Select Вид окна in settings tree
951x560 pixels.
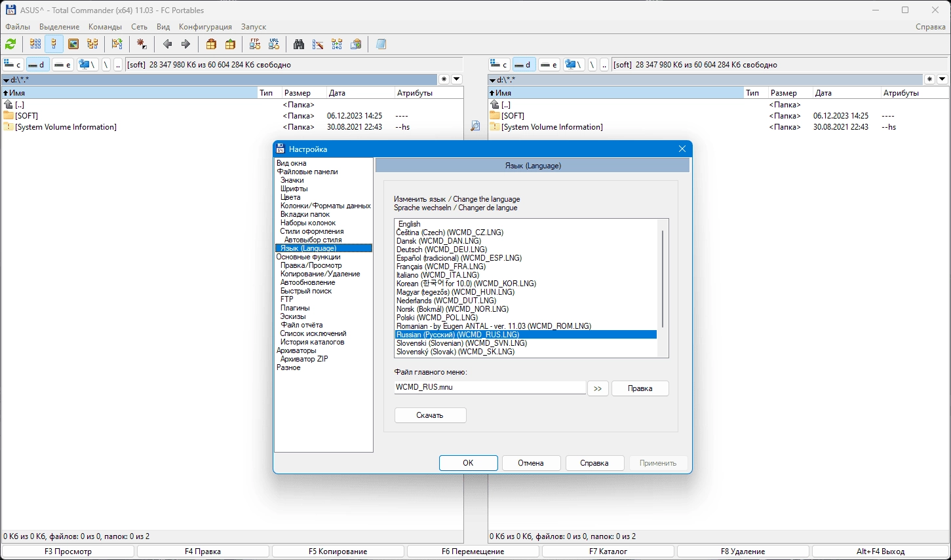(291, 163)
